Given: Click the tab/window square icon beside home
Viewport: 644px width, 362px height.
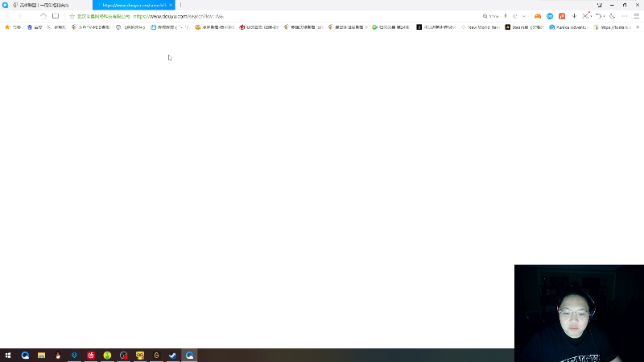Looking at the screenshot, I should (x=56, y=16).
